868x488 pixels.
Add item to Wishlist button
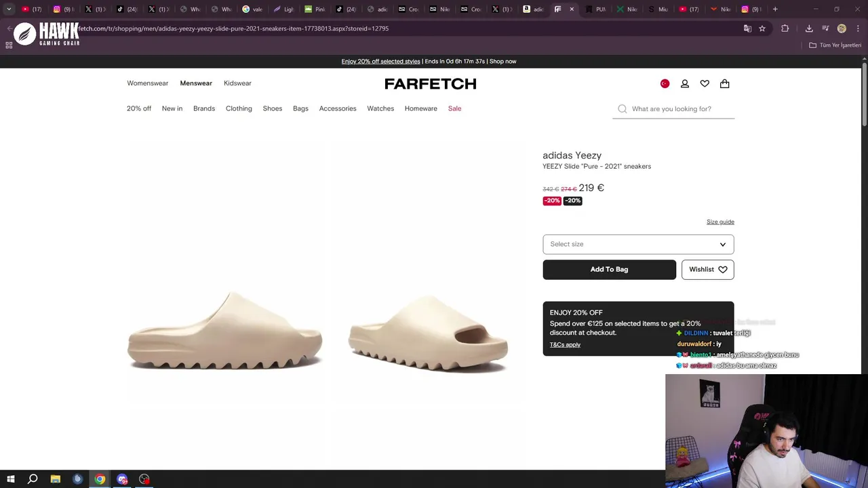(x=707, y=269)
